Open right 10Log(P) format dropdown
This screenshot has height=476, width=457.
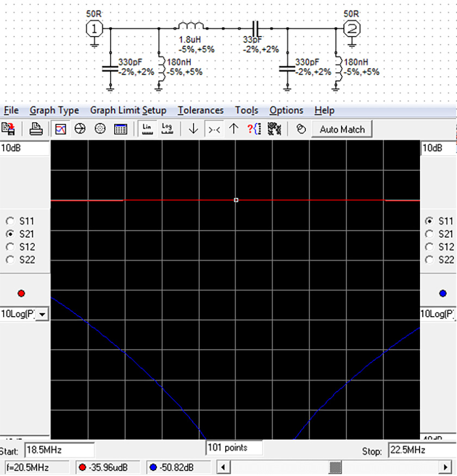(x=439, y=313)
